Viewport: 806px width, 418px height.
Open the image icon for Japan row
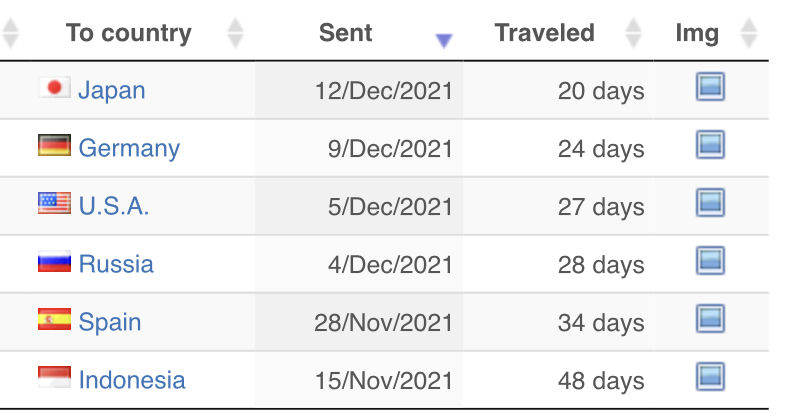[710, 86]
